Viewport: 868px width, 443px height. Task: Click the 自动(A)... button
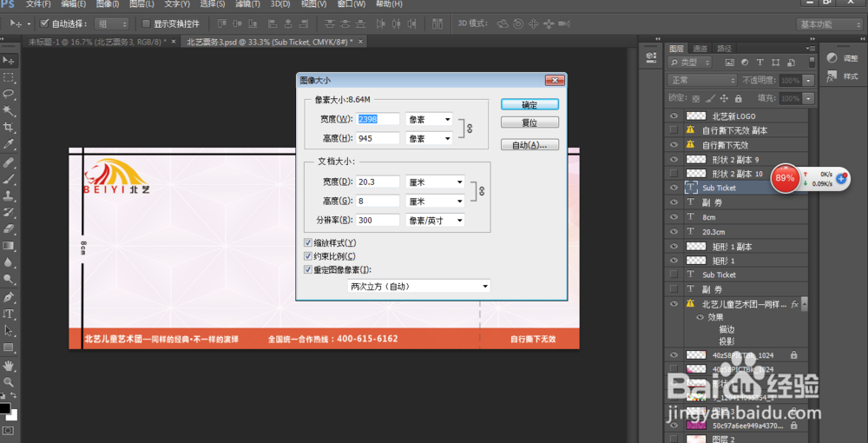529,144
